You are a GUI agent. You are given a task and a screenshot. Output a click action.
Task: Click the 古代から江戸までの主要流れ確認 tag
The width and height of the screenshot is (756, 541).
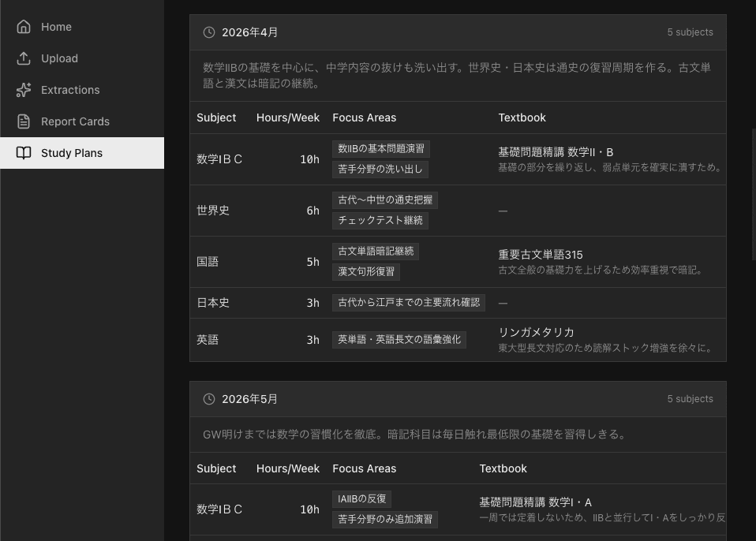click(409, 302)
